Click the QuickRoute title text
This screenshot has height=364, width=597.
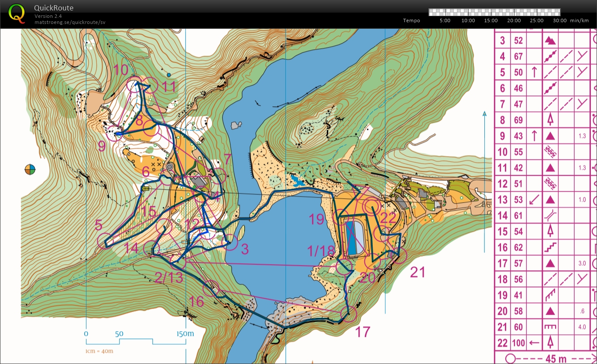tap(54, 8)
